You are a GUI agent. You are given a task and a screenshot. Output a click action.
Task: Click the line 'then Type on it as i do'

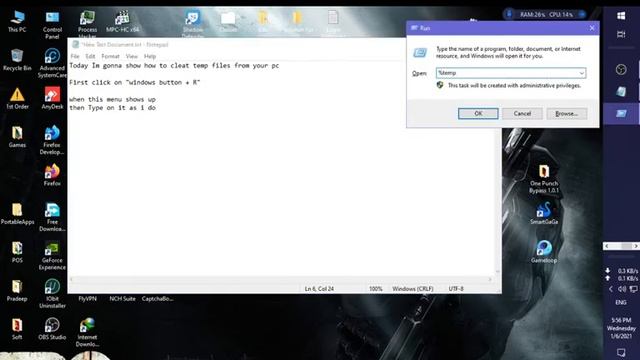click(112, 108)
